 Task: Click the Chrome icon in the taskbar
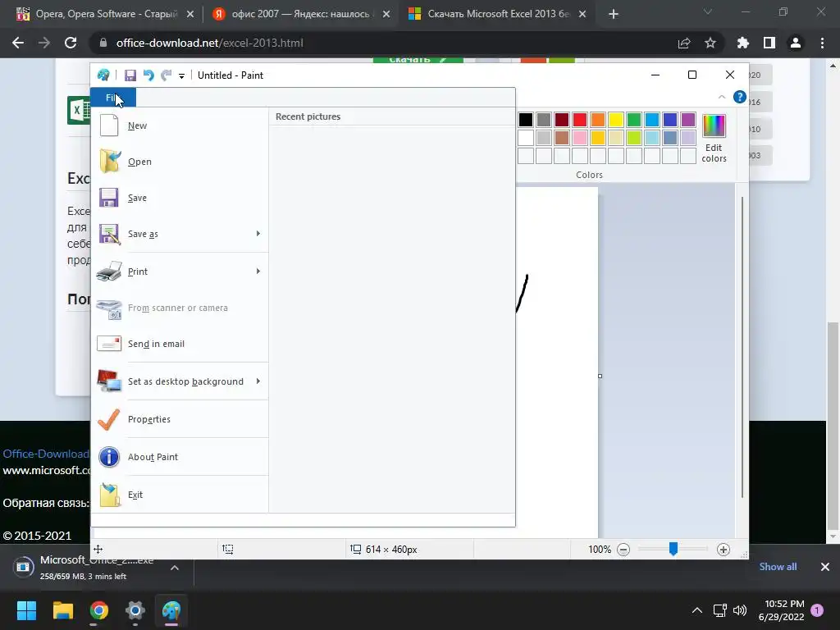[x=98, y=610]
